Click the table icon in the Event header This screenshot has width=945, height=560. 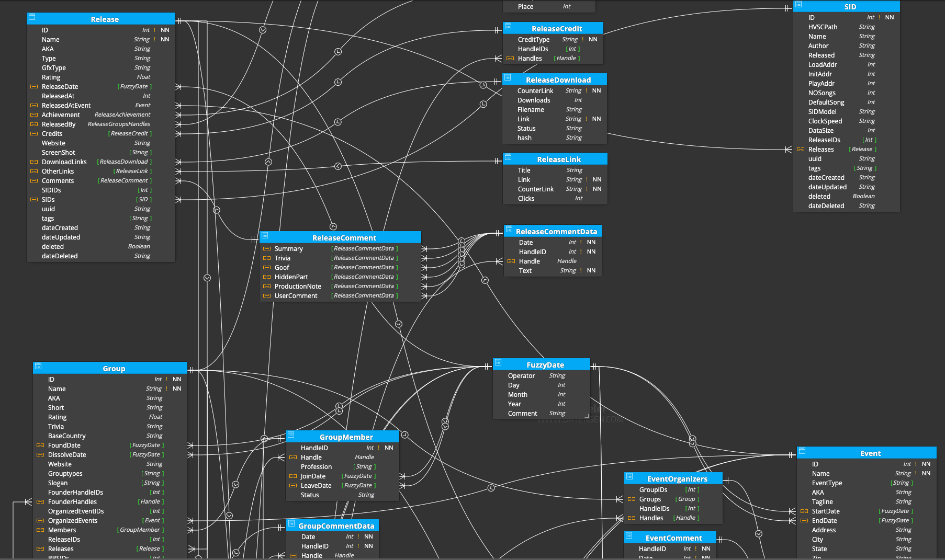click(x=802, y=451)
